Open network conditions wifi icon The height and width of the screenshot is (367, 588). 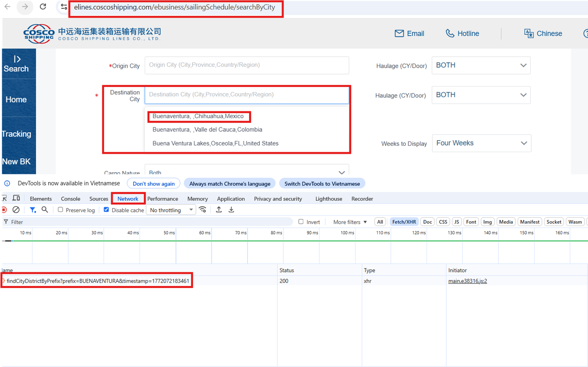[203, 210]
